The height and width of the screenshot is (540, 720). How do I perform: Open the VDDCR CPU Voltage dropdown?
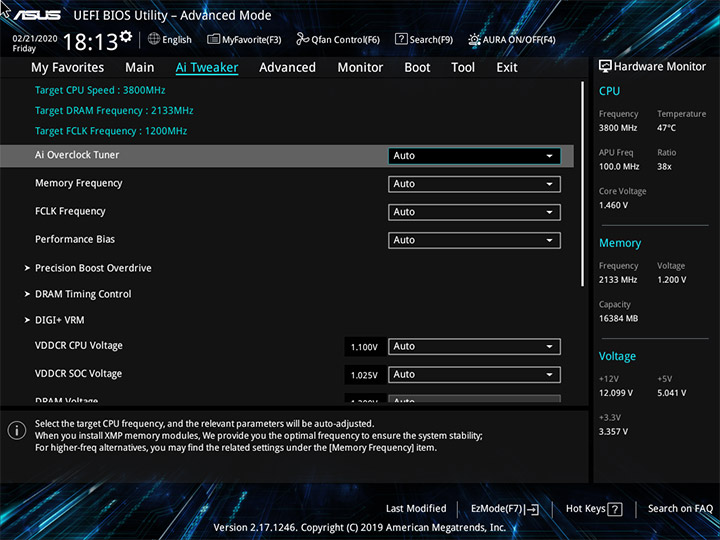474,347
